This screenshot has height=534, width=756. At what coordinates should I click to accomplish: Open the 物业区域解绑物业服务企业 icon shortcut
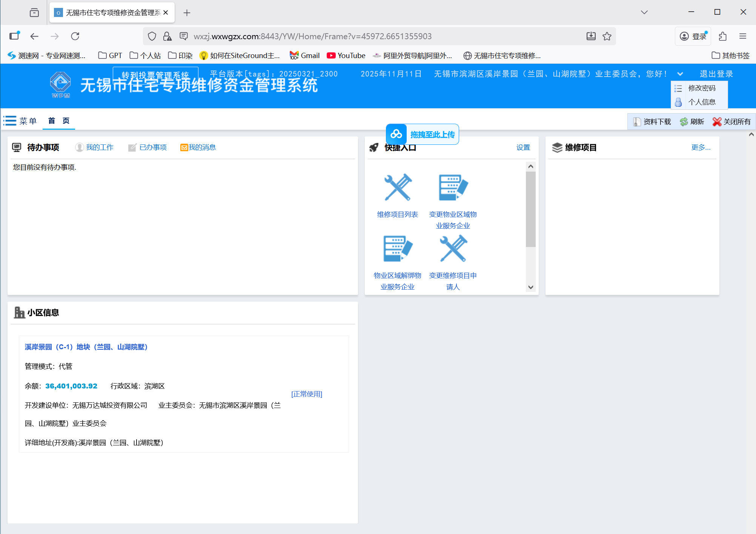coord(397,249)
